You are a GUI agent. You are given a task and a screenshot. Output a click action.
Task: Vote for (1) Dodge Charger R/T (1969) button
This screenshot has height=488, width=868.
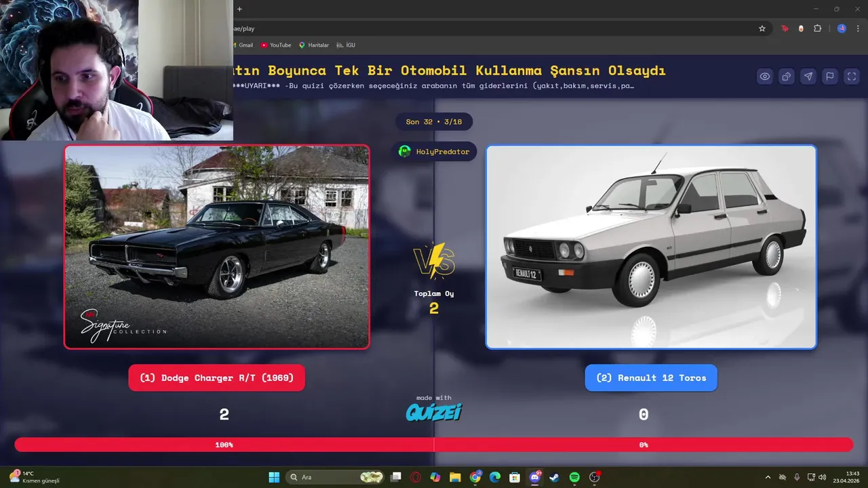coord(217,378)
